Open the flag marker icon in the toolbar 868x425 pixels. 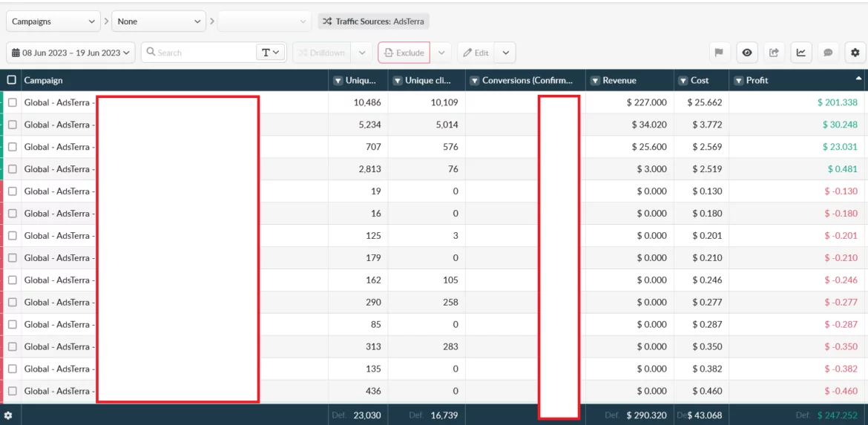coord(719,53)
